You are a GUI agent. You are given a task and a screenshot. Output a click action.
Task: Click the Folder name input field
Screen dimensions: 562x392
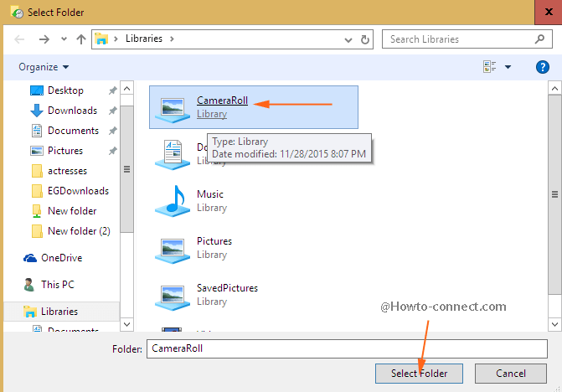click(x=347, y=348)
